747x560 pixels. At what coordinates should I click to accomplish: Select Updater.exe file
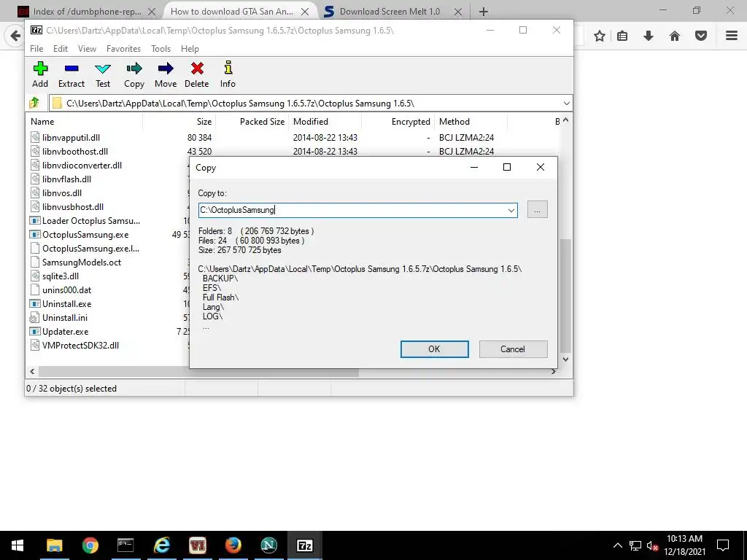pos(65,331)
